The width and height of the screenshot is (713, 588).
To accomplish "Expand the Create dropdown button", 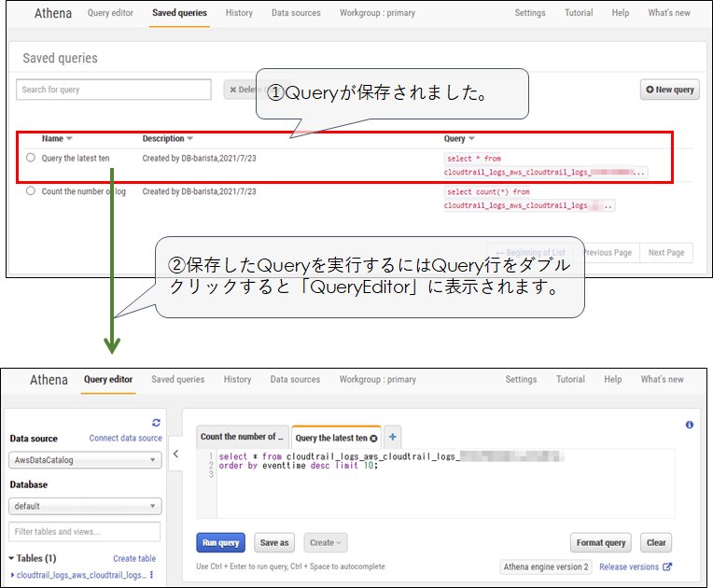I will coord(326,542).
